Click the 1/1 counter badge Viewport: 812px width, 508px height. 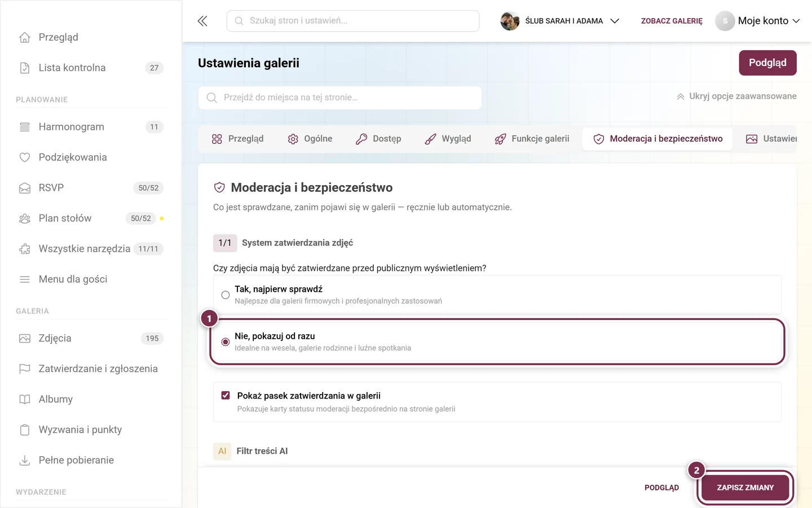tap(225, 243)
